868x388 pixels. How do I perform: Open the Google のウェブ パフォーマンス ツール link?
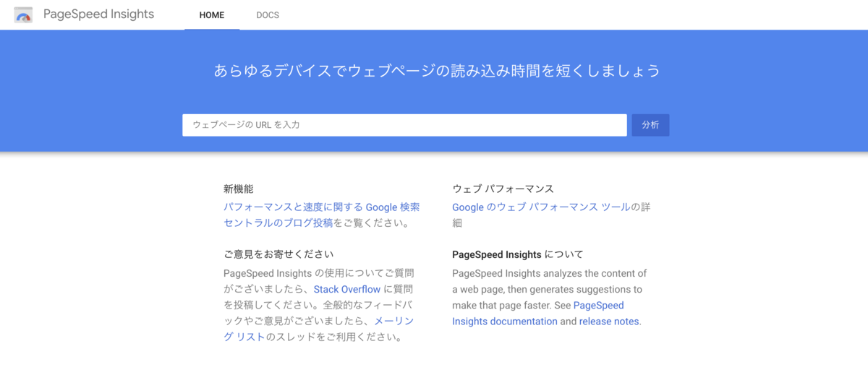tap(541, 207)
